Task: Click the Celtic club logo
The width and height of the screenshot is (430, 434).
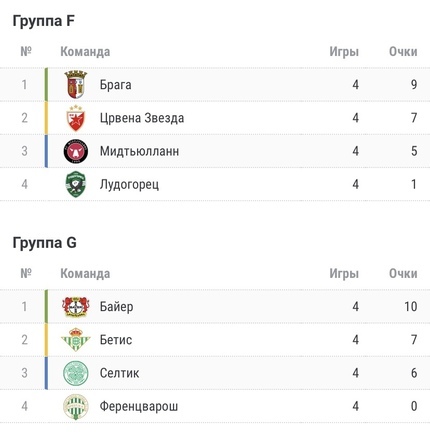Action: click(x=76, y=373)
